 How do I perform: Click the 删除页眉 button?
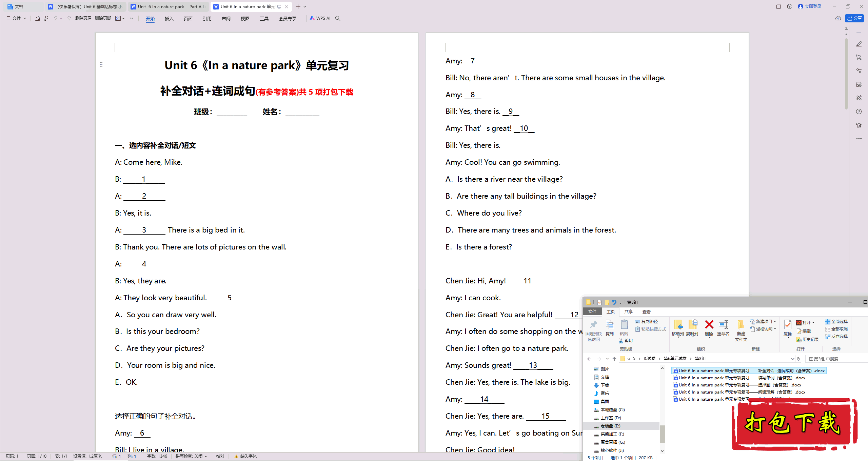(x=83, y=18)
